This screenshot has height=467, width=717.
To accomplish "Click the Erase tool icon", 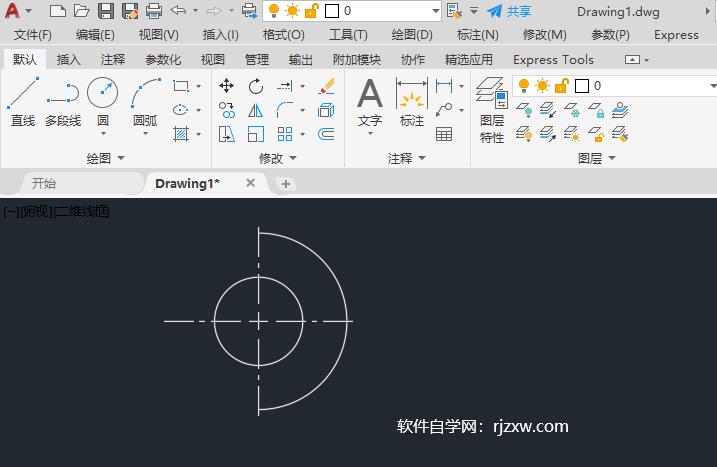I will (326, 86).
